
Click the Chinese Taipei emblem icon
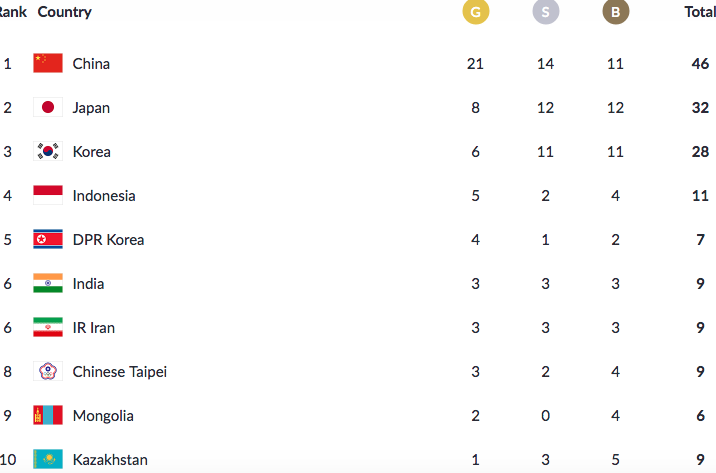tap(48, 371)
